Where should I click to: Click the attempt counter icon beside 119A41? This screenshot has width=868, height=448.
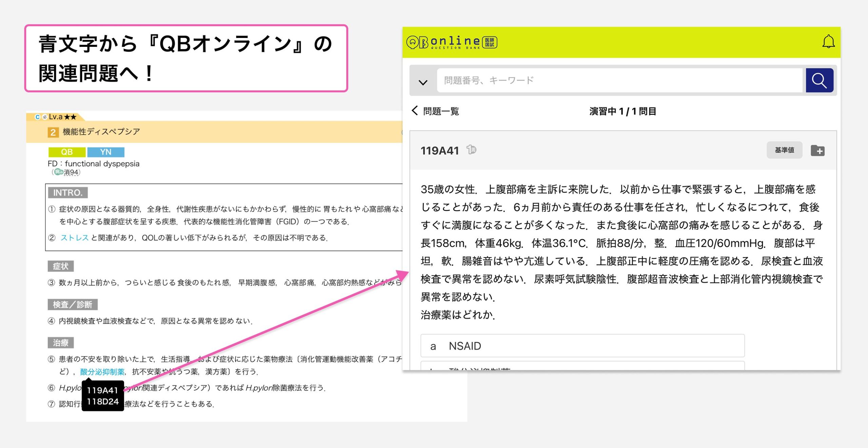(471, 150)
